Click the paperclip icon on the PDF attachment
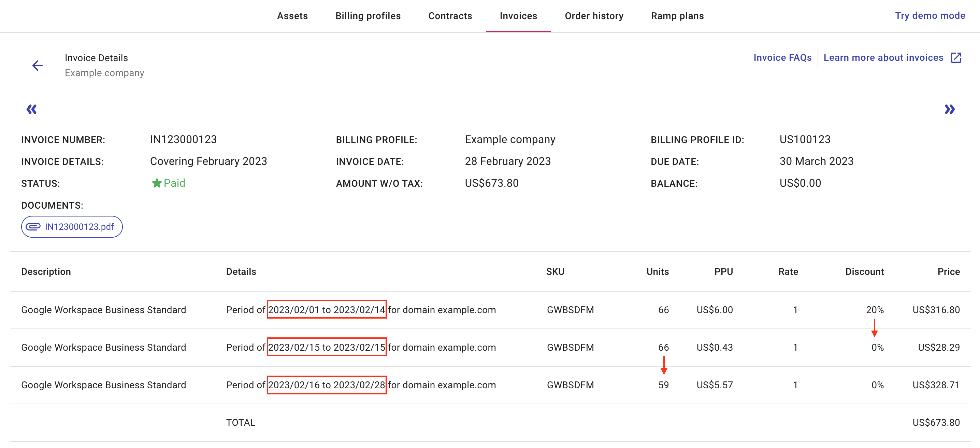Image resolution: width=980 pixels, height=448 pixels. tap(34, 226)
